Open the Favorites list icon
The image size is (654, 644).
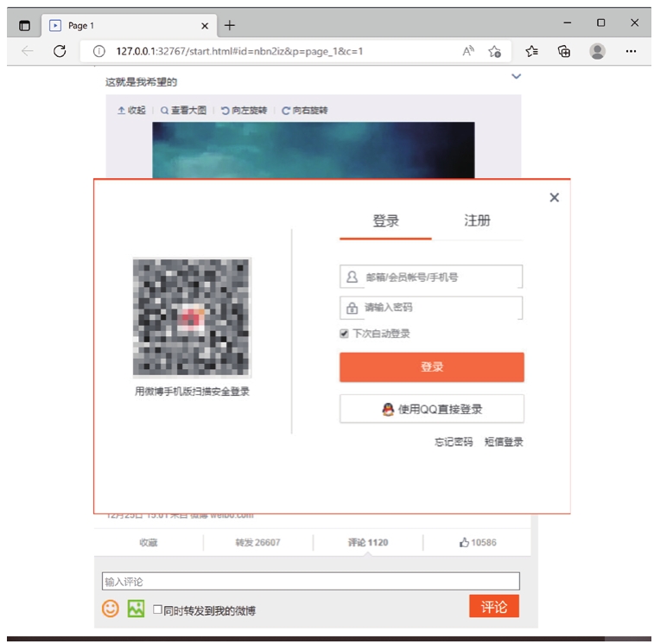pyautogui.click(x=532, y=51)
